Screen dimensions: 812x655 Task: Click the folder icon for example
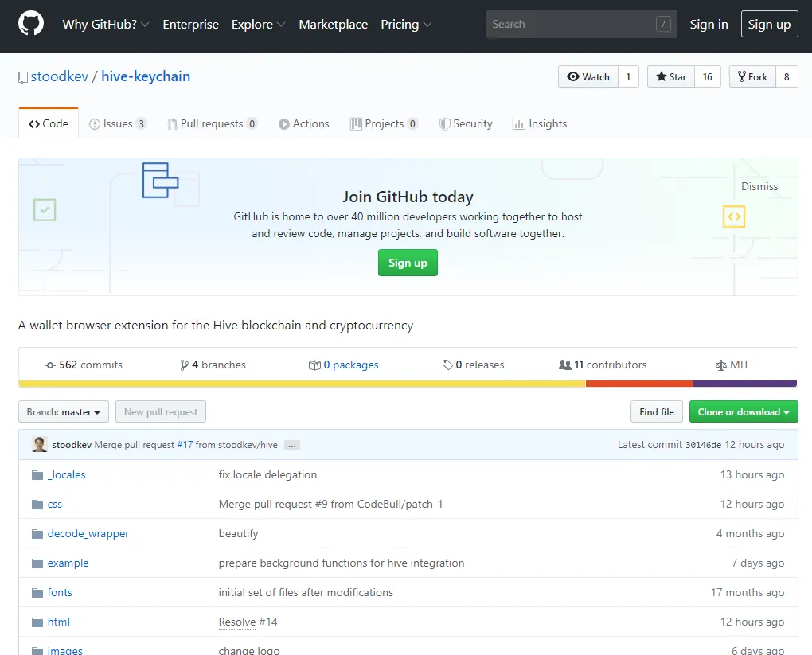37,563
